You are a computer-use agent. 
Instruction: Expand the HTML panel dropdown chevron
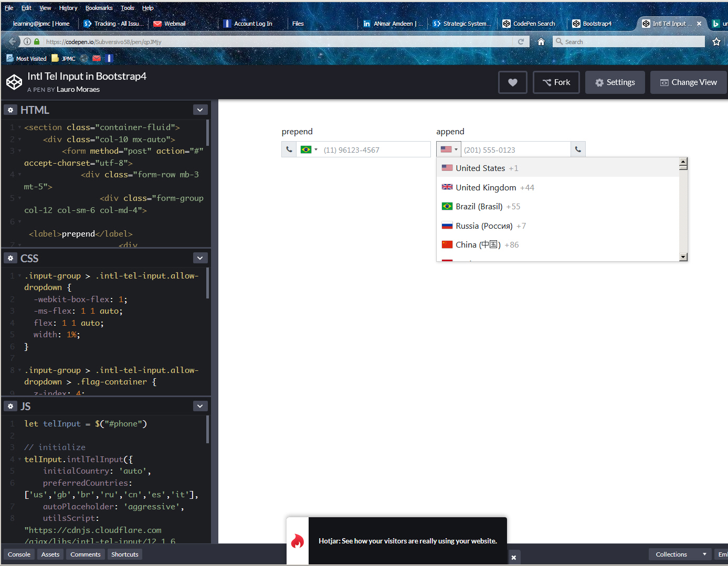(x=200, y=110)
